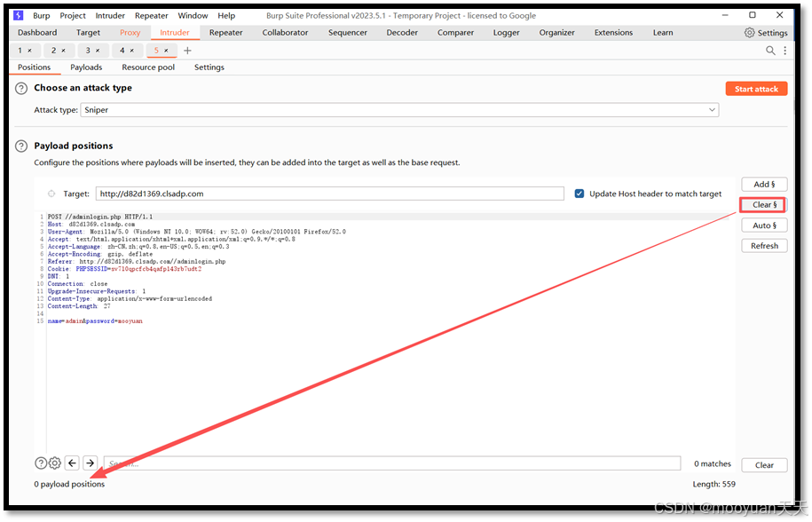
Task: Switch to the Proxy tab
Action: [x=130, y=33]
